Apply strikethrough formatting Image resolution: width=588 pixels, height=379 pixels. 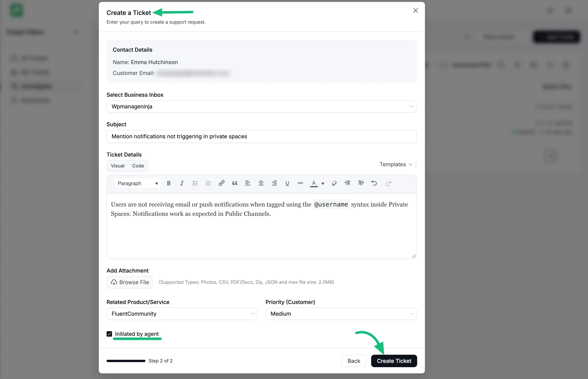[301, 183]
